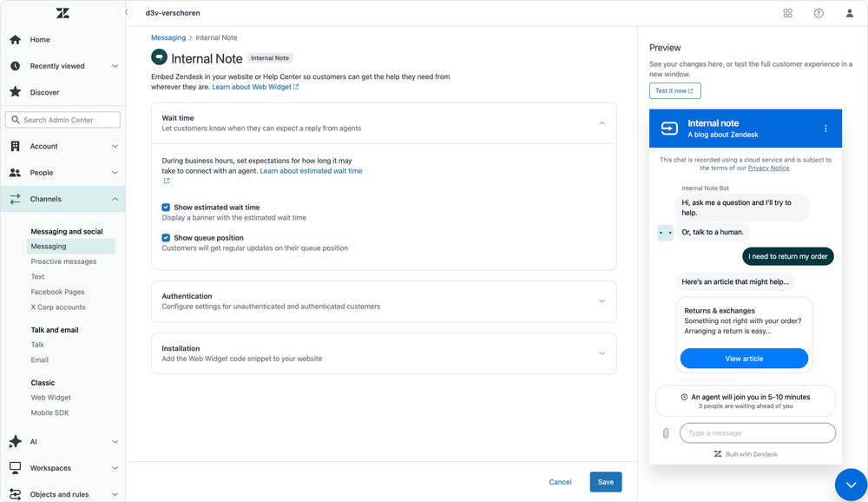Select the Recently viewed clock icon
The width and height of the screenshot is (868, 502).
(14, 65)
